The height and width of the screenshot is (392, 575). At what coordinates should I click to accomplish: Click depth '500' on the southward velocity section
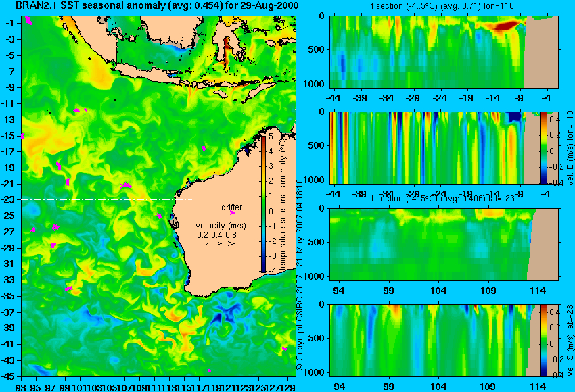(317, 338)
